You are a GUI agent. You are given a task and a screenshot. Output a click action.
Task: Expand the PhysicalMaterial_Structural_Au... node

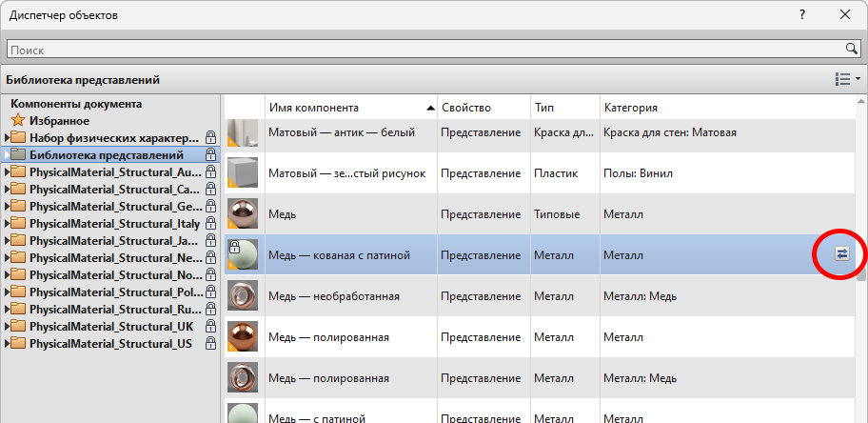pos(7,171)
